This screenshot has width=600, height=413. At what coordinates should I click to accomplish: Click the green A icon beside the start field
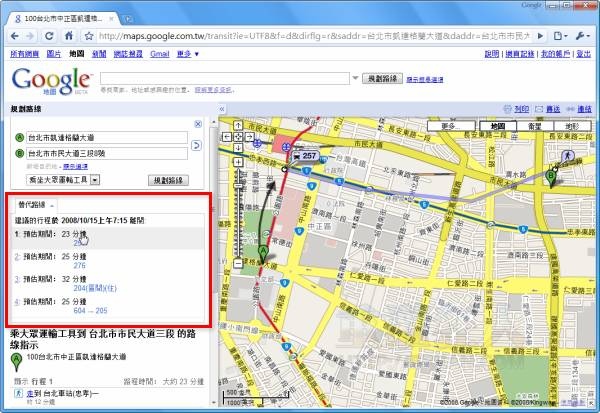point(19,137)
